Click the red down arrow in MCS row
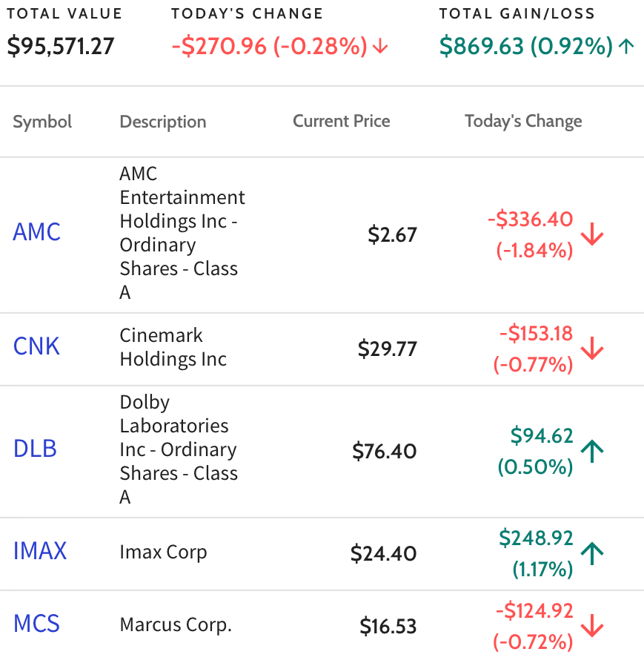Viewport: 644px width, 666px height. (592, 626)
